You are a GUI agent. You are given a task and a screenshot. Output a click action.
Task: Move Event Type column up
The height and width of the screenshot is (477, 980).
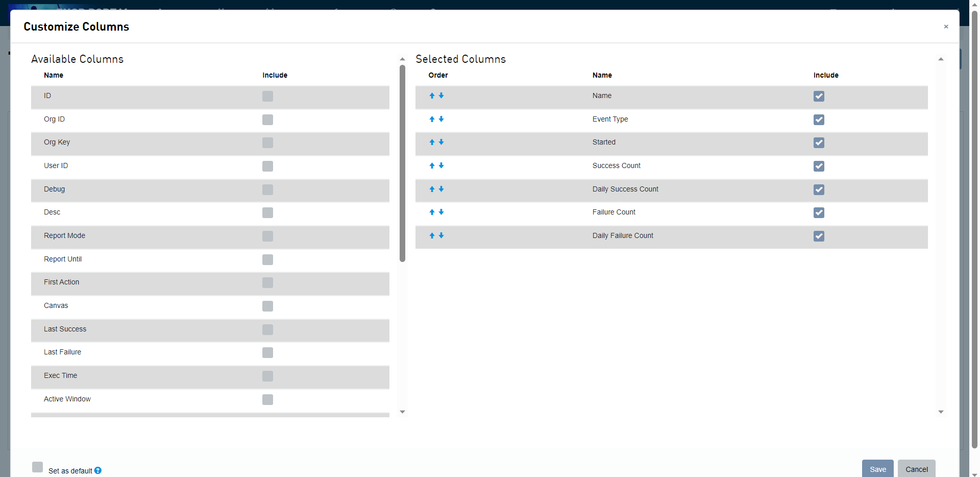(432, 119)
